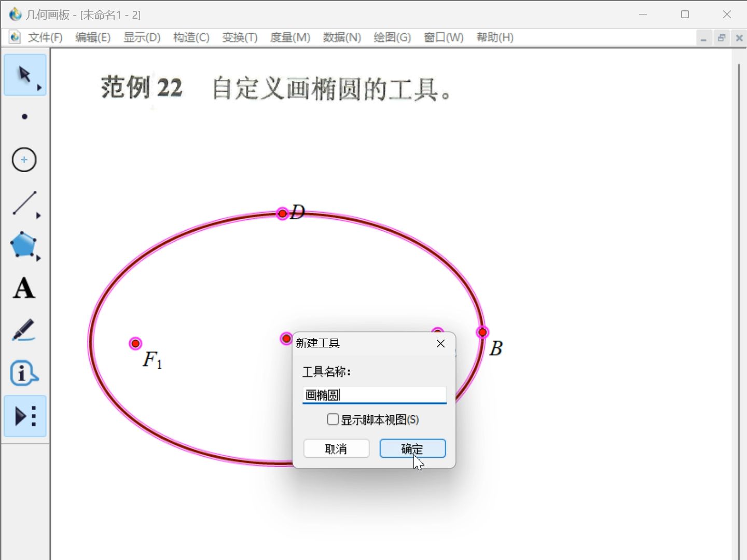The image size is (747, 560).
Task: Click the 新建工具 dialog title
Action: point(317,343)
